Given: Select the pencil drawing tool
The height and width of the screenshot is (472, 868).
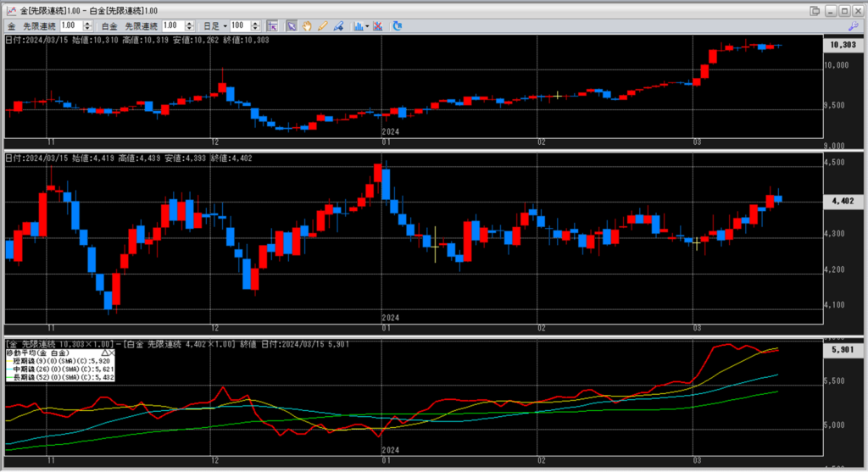Looking at the screenshot, I should click(322, 26).
